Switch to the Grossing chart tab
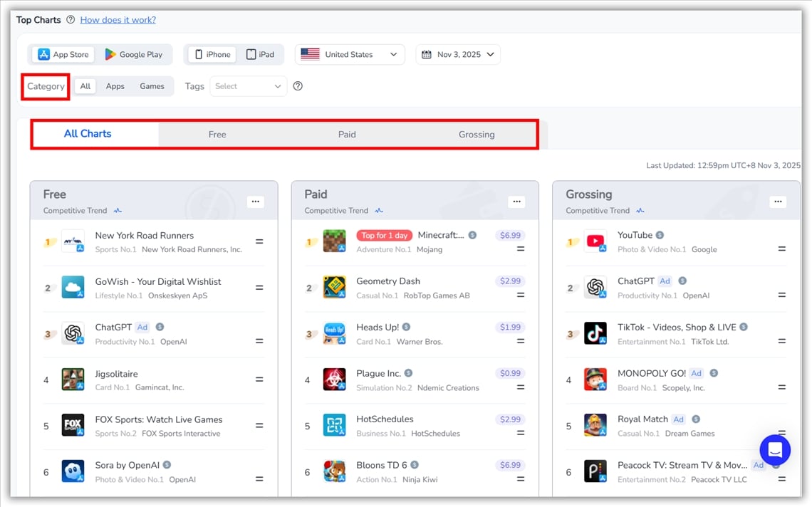The image size is (812, 507). pyautogui.click(x=477, y=134)
